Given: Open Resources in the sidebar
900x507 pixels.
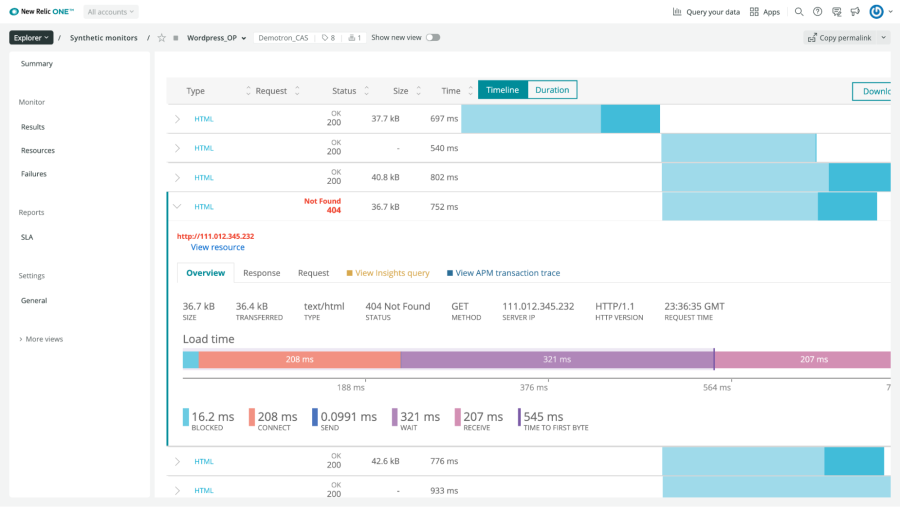Looking at the screenshot, I should point(38,150).
